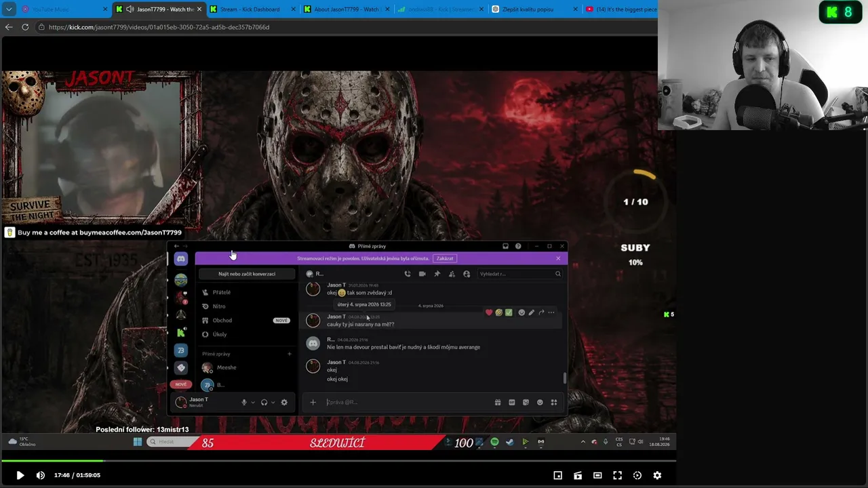This screenshot has height=488, width=868.
Task: Open gift icon in Discord message bar
Action: (498, 403)
